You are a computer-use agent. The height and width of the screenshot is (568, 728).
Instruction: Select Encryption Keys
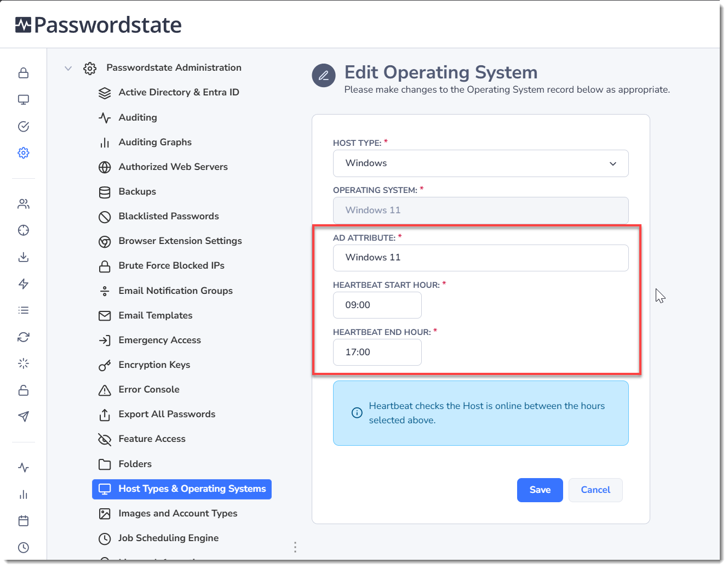[154, 365]
